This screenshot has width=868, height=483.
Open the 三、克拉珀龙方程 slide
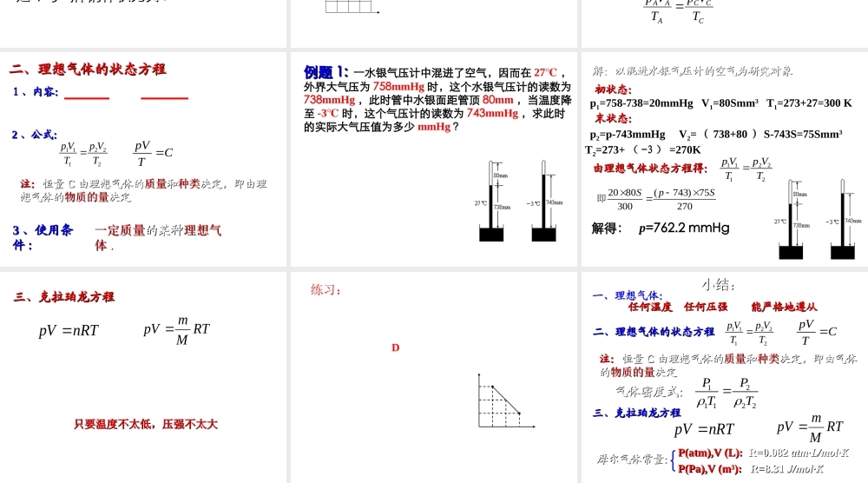(143, 377)
